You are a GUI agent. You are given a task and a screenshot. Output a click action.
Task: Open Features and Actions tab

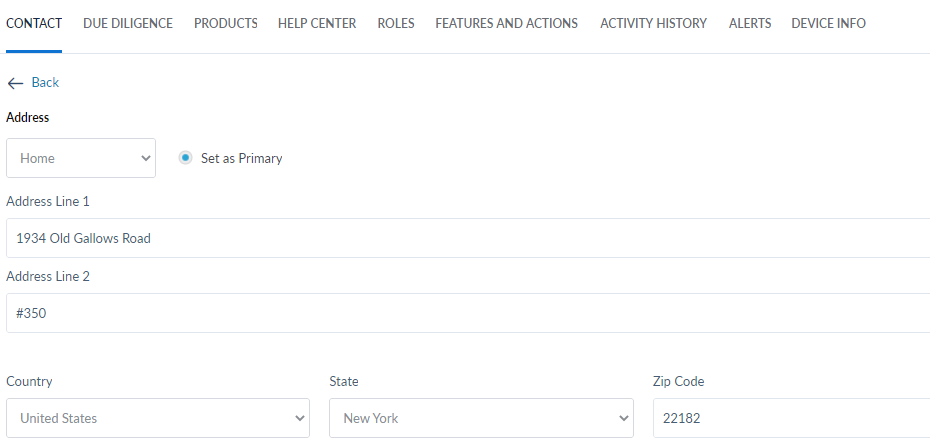[x=507, y=23]
